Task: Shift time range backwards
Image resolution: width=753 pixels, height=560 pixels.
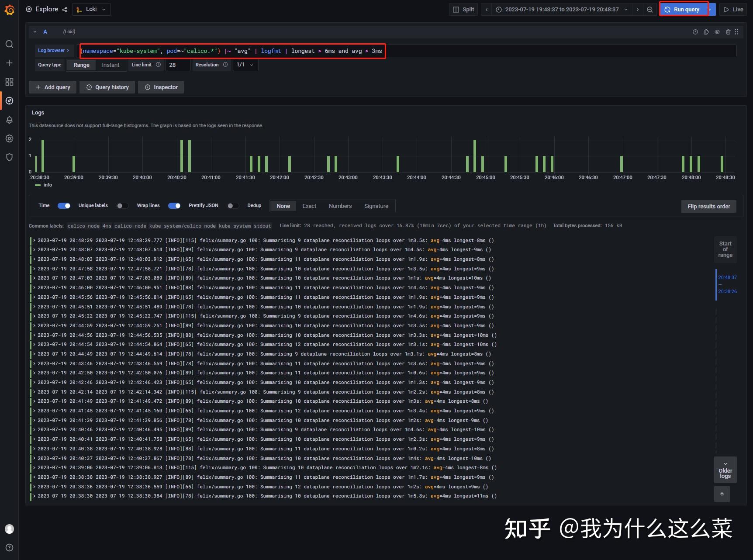Action: (x=487, y=10)
